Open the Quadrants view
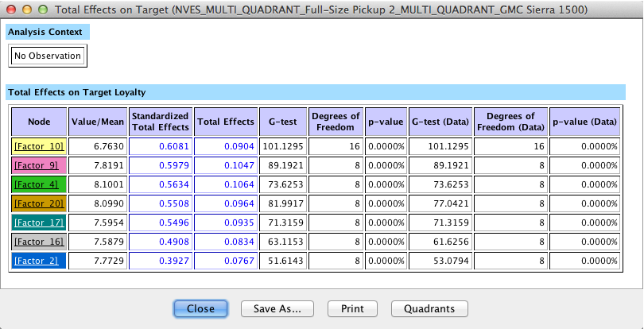 coord(429,308)
